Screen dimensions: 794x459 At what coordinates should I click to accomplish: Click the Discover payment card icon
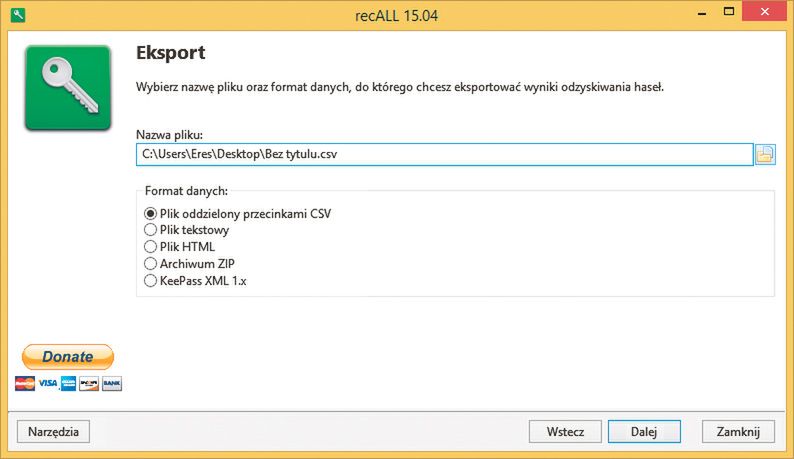tap(89, 384)
